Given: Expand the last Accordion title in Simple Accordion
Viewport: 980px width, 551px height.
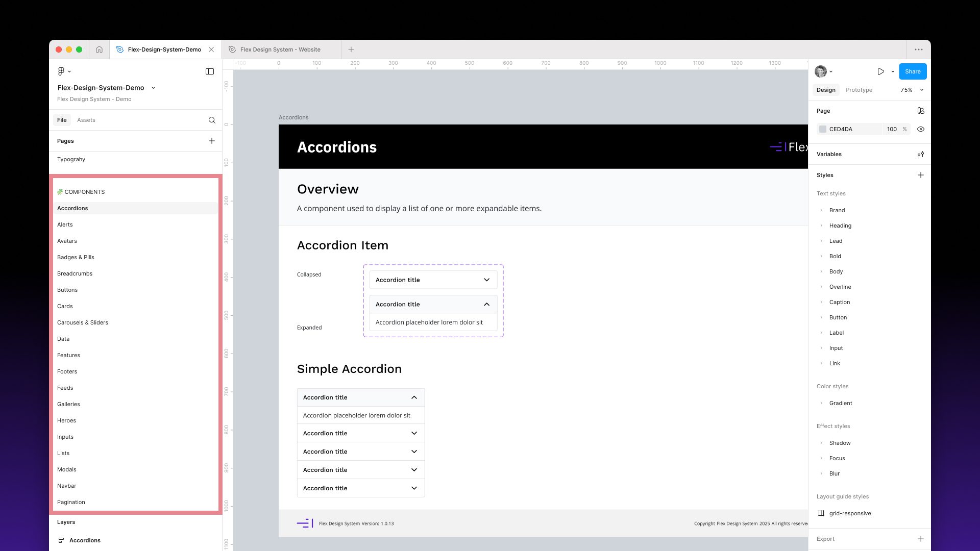Looking at the screenshot, I should tap(414, 488).
